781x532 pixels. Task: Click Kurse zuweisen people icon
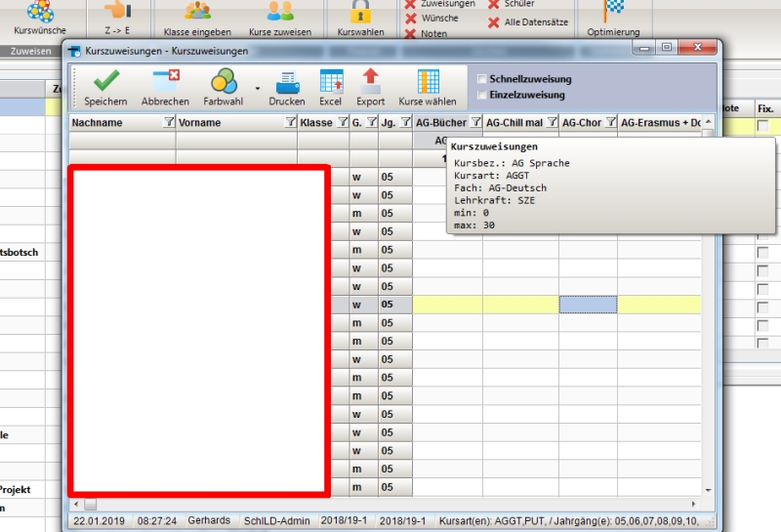click(x=280, y=11)
